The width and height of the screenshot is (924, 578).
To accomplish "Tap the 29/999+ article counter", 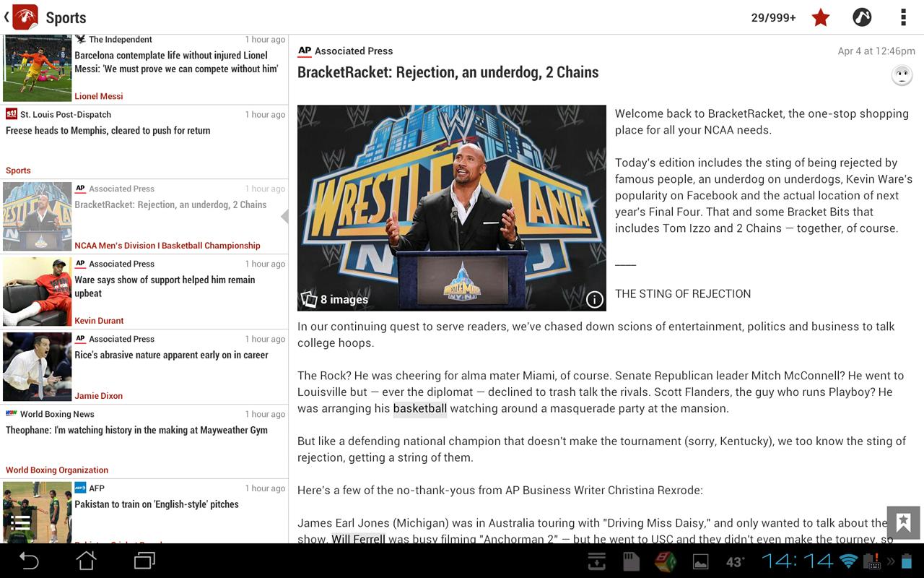I will 773,17.
